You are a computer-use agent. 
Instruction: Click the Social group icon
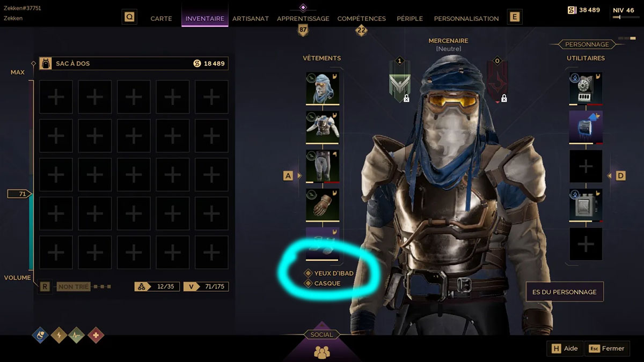[x=322, y=352]
